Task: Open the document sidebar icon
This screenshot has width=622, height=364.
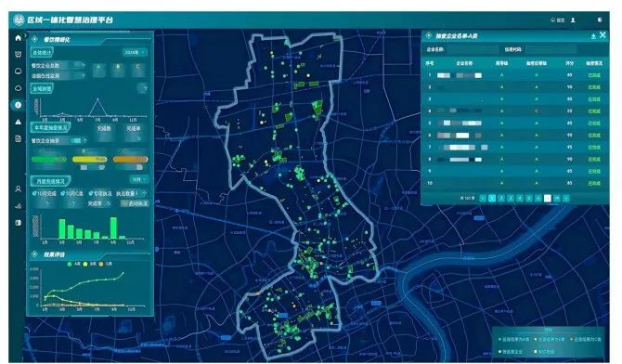Action: (x=18, y=138)
